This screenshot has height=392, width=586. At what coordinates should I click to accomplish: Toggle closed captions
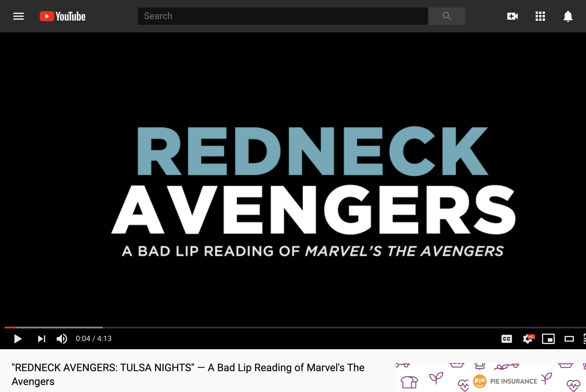[x=506, y=339]
